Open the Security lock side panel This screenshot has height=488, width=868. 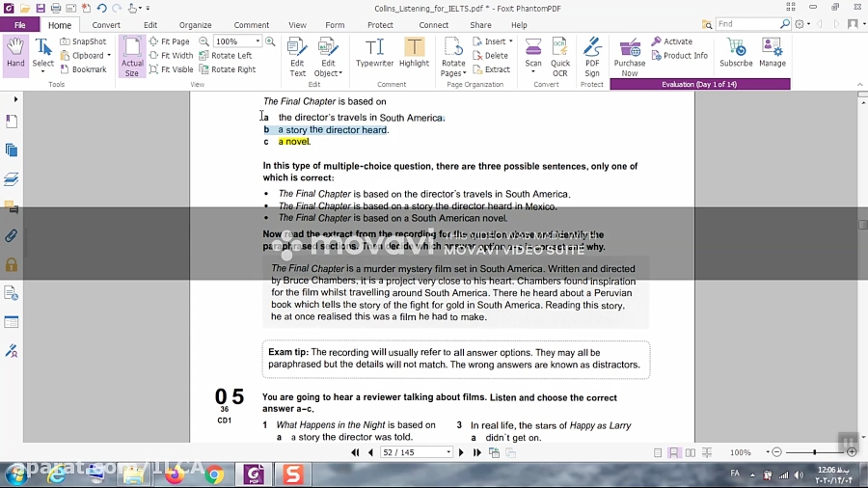coord(11,264)
